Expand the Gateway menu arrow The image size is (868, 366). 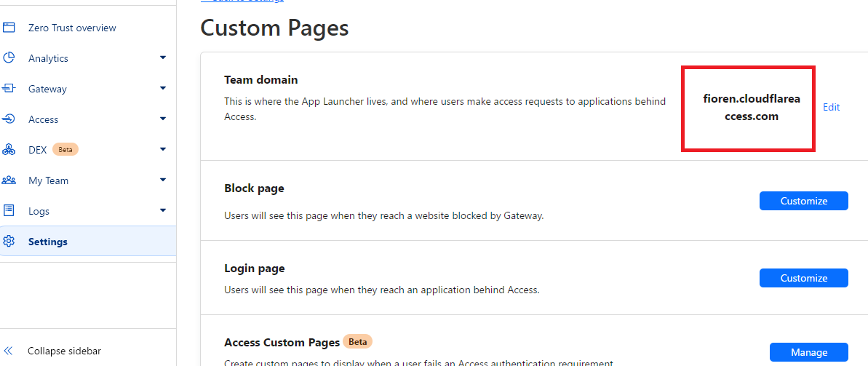point(163,88)
